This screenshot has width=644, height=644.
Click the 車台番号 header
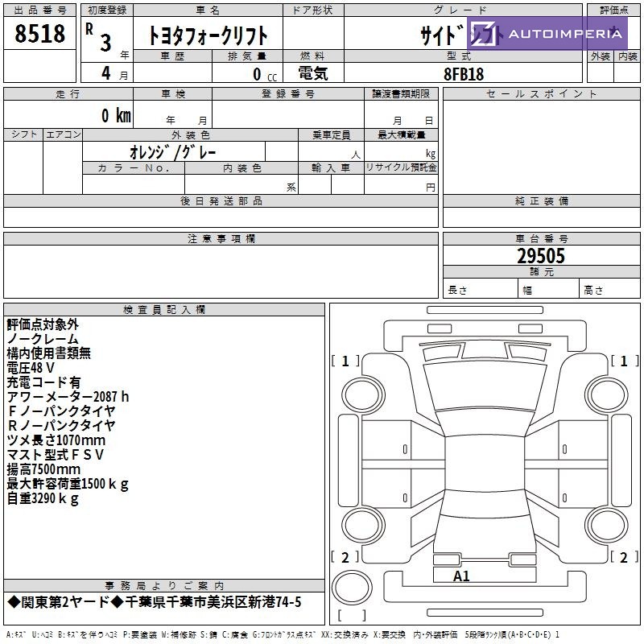click(x=541, y=238)
